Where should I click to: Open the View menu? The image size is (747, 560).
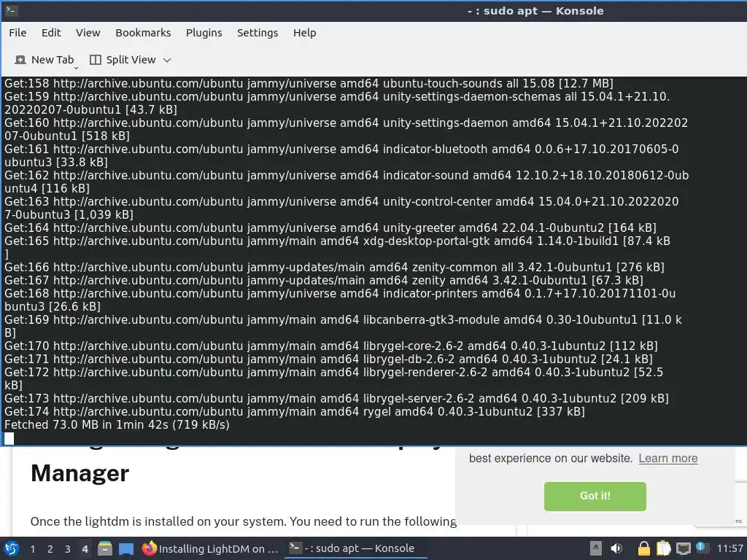(88, 33)
